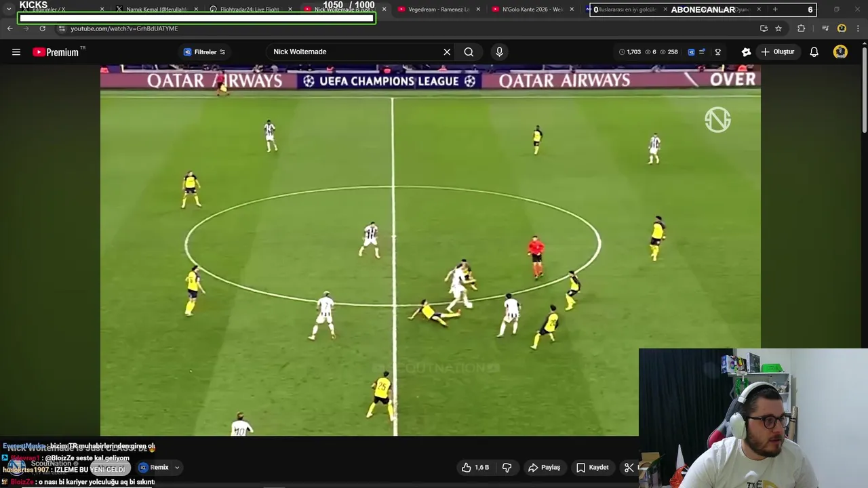Open the Filtreler filter button
Image resolution: width=868 pixels, height=488 pixels.
pyautogui.click(x=204, y=52)
